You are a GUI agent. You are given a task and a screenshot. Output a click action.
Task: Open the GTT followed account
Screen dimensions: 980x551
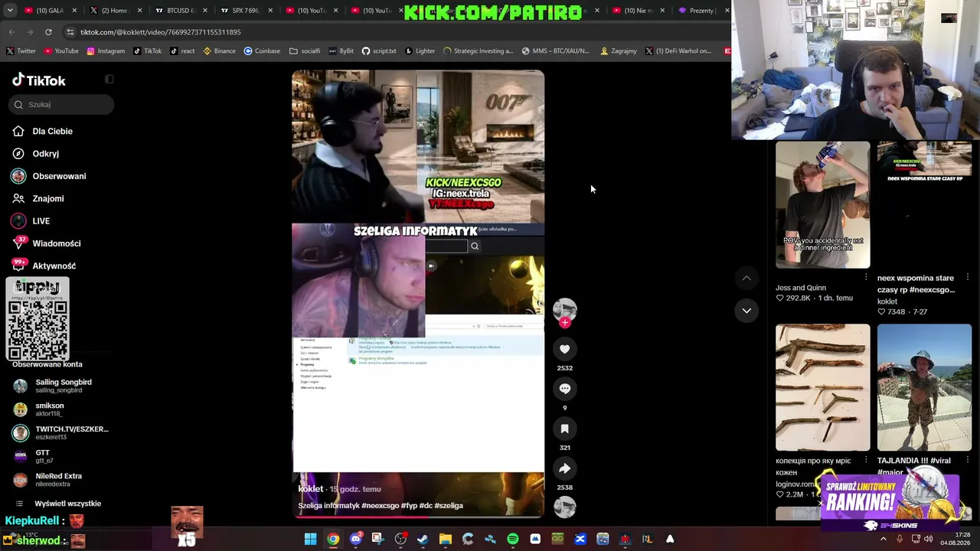click(33, 456)
